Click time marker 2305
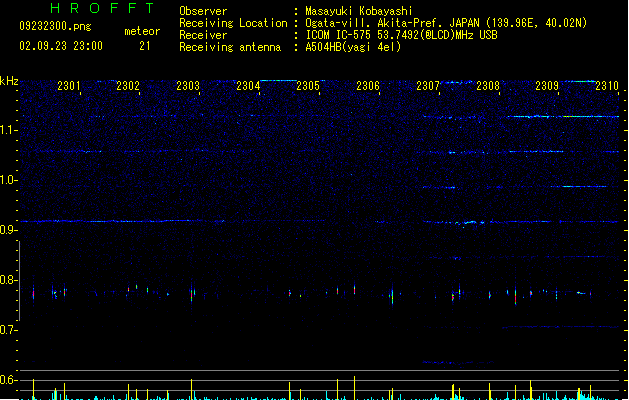The height and width of the screenshot is (400, 629). pos(308,86)
